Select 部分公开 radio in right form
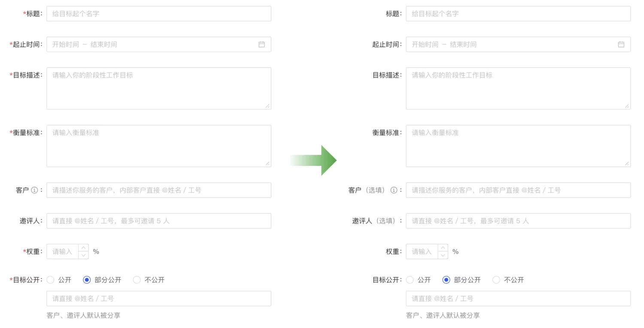Viewport: 644px width, 328px height. [446, 280]
